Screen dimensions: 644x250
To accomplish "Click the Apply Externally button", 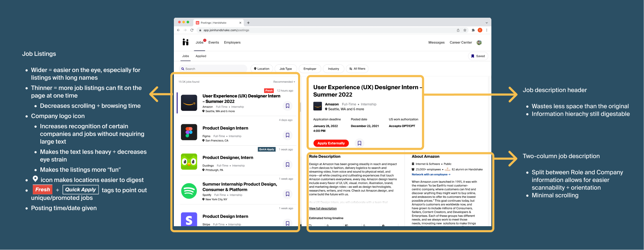I will click(x=331, y=143).
